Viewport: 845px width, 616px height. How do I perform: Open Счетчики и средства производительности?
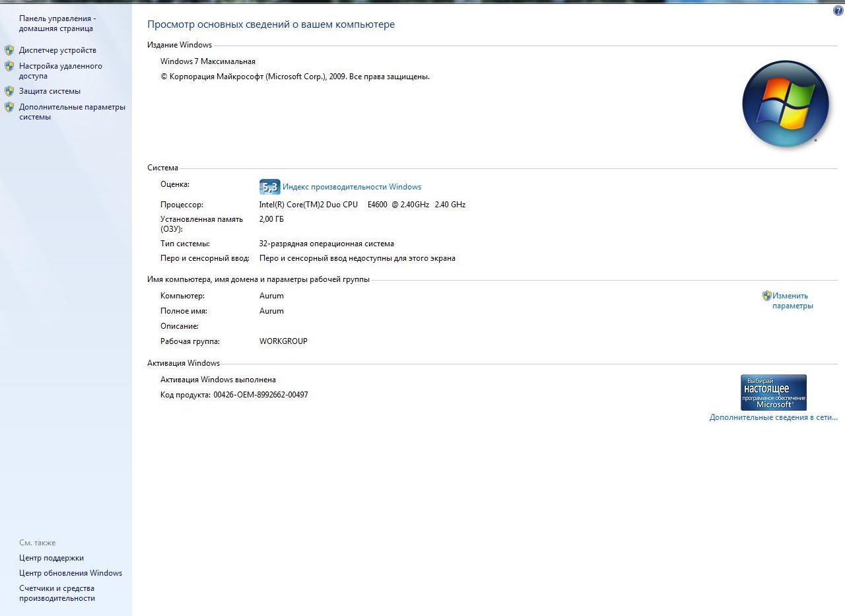pos(57,593)
